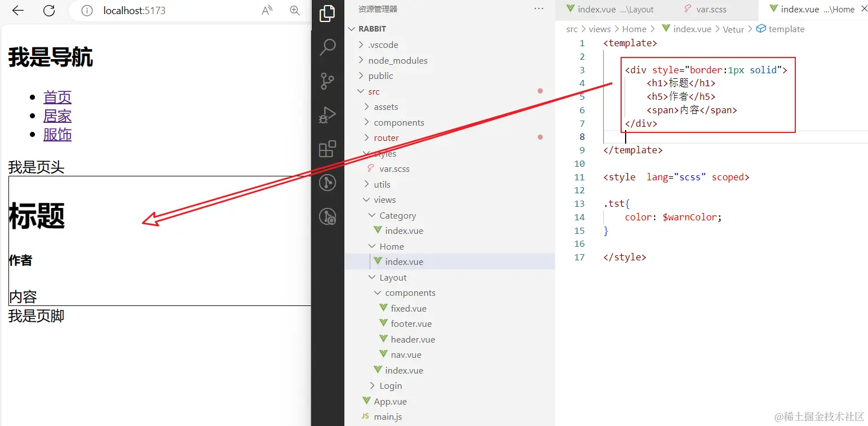Switch to the index.vue Home tab
This screenshot has width=868, height=426.
tap(814, 9)
